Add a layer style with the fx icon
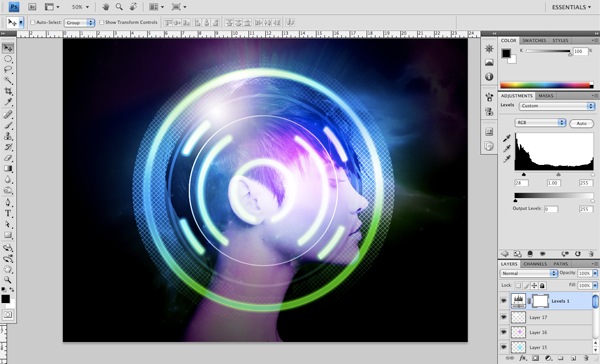 click(x=523, y=359)
